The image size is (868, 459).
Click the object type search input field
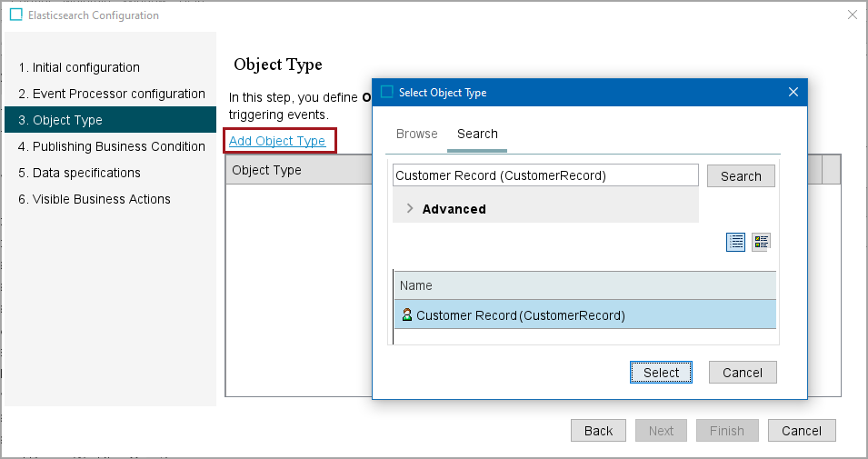pos(545,175)
